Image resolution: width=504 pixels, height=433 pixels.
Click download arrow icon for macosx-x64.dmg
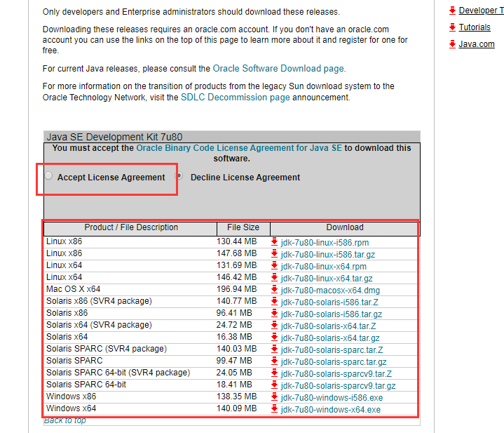[x=274, y=289]
